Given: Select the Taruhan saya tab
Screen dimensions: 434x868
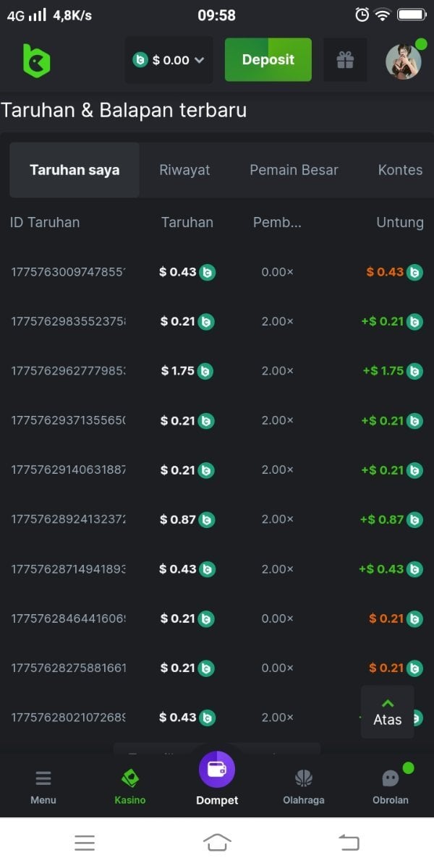Looking at the screenshot, I should click(x=75, y=170).
